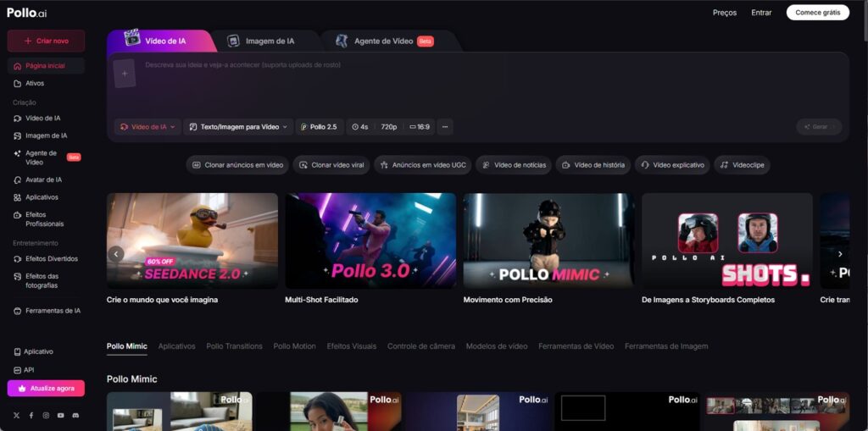Open Facebook social icon
This screenshot has width=868, height=431.
31,416
